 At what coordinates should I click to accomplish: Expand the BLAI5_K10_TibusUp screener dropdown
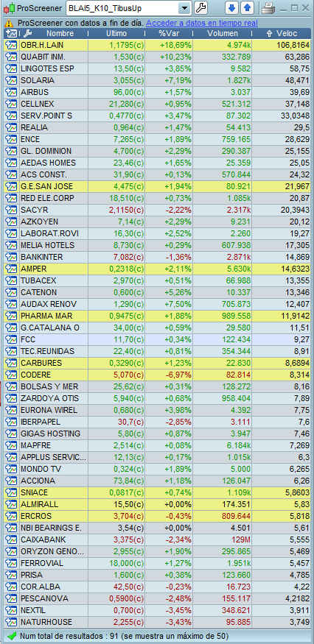pos(185,8)
